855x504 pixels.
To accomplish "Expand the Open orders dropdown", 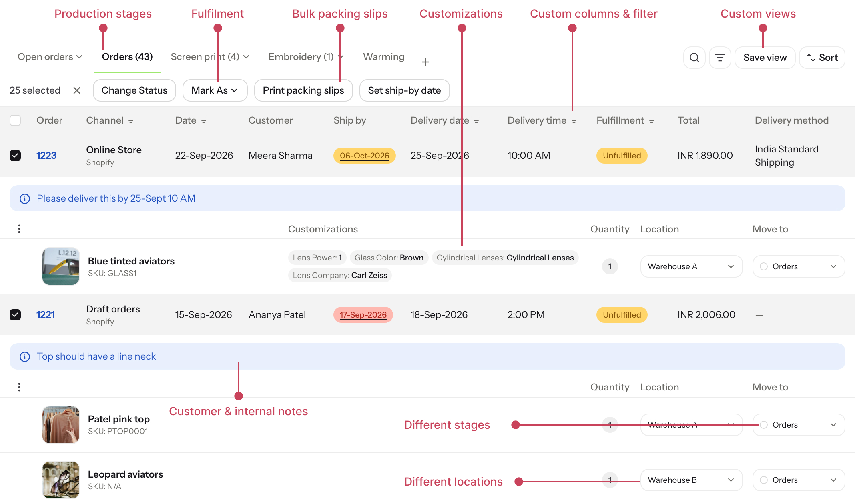I will tap(50, 57).
